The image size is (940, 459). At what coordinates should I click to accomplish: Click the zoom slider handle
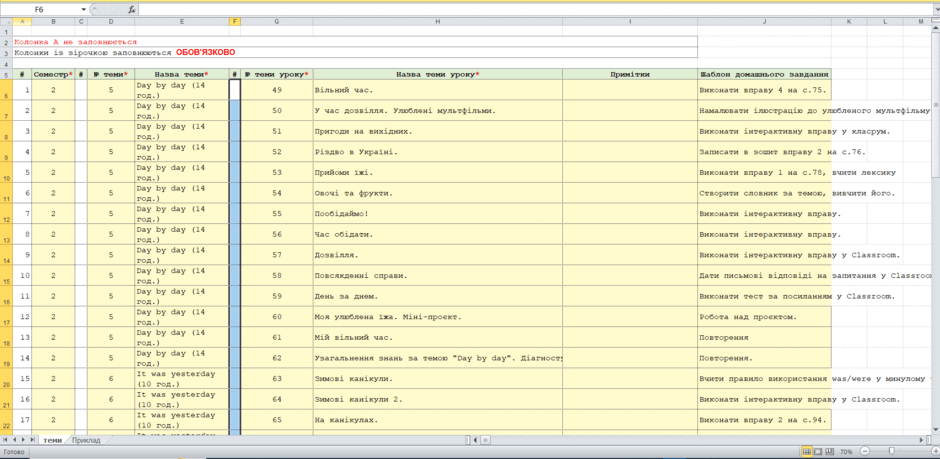892,451
